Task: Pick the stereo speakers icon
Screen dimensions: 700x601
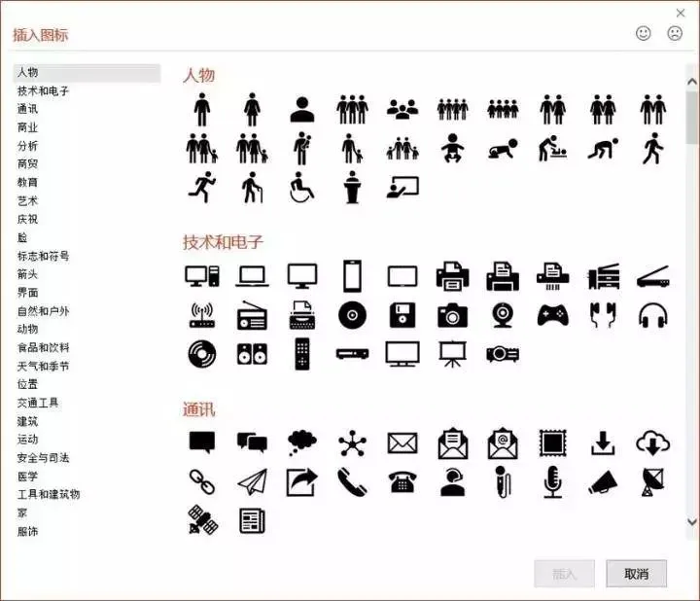Action: tap(252, 354)
